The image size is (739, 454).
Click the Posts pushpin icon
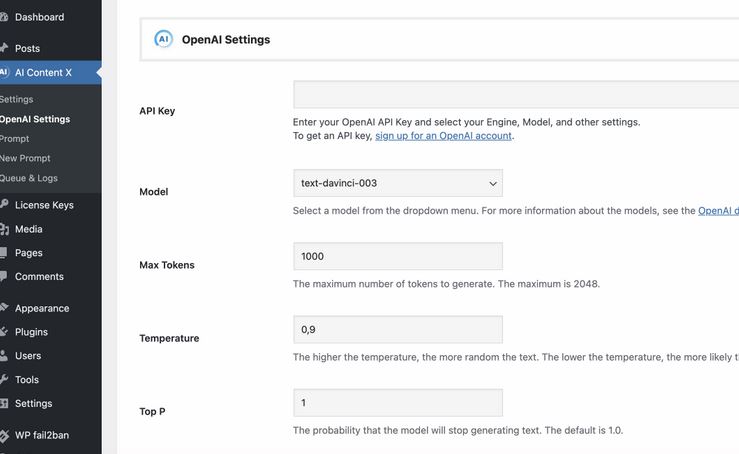coord(4,48)
